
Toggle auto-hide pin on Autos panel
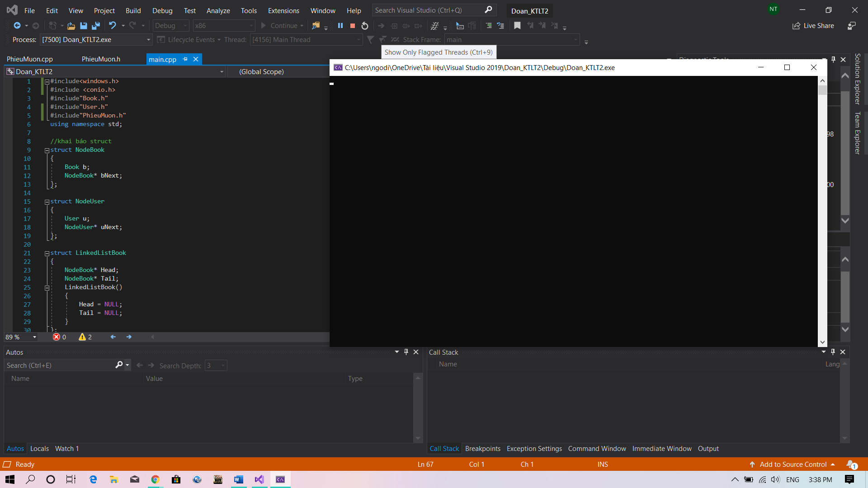tap(406, 352)
